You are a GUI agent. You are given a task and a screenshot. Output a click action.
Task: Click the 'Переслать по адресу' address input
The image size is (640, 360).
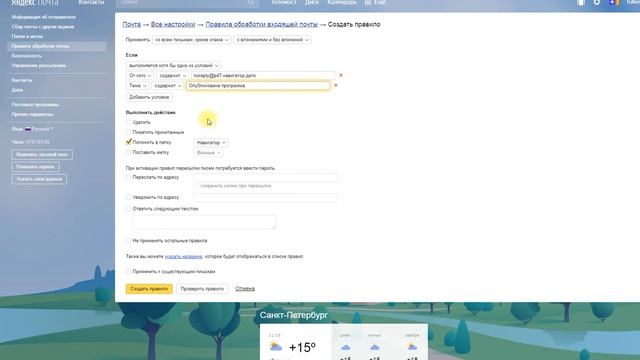[x=266, y=178]
